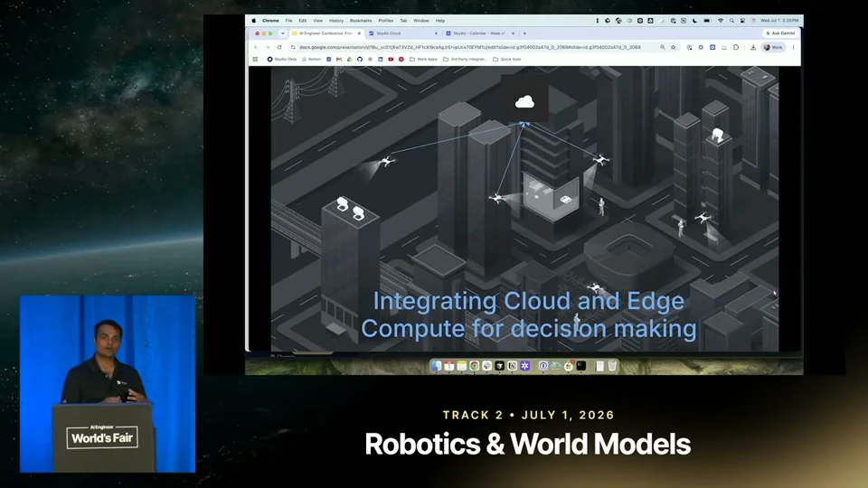Open the File menu
Viewport: 868px width, 488px height.
tap(288, 21)
